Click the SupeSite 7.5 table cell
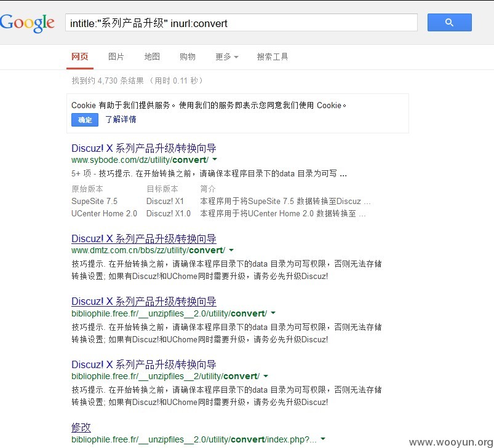The height and width of the screenshot is (448, 494). pyautogui.click(x=94, y=201)
